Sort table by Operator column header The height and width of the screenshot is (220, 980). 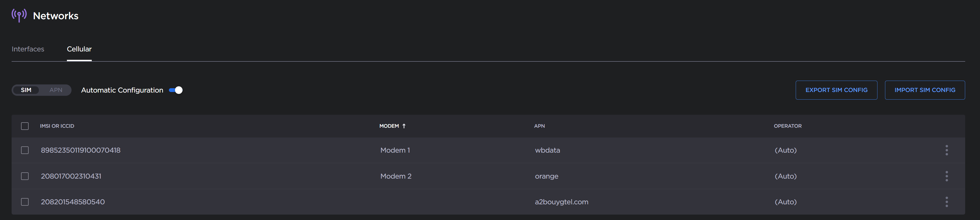788,126
